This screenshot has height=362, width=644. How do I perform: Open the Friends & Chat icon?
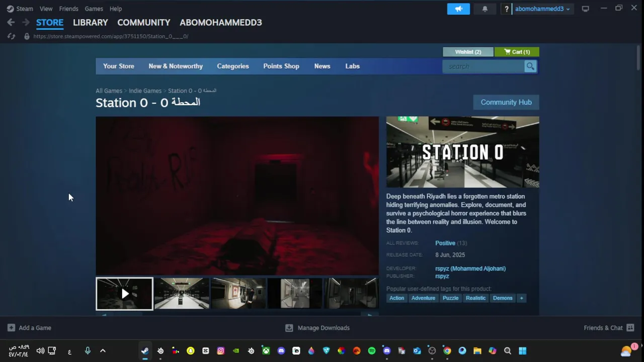pyautogui.click(x=630, y=328)
